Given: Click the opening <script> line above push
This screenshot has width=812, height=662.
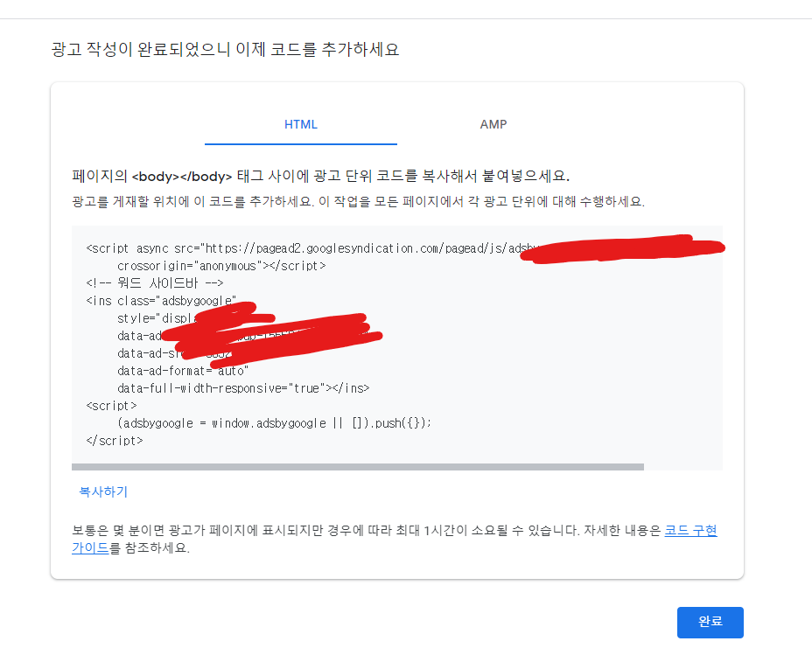Looking at the screenshot, I should pyautogui.click(x=111, y=406).
